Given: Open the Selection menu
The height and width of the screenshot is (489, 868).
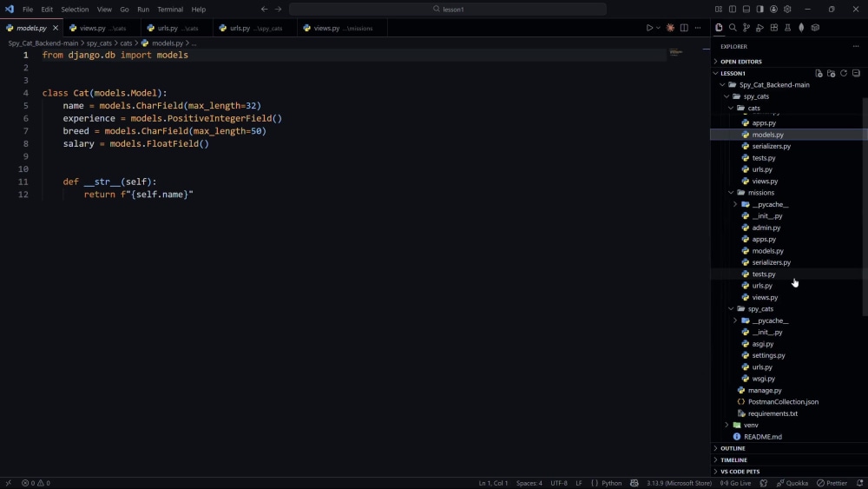Looking at the screenshot, I should (75, 10).
